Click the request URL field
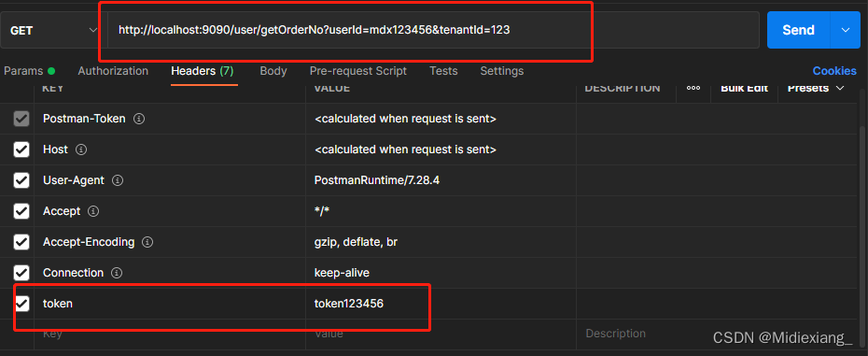The height and width of the screenshot is (356, 868). 433,31
